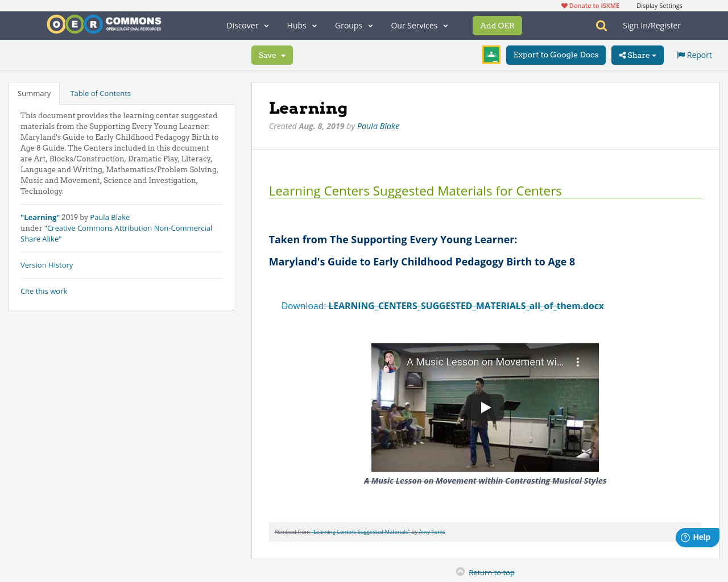
Task: Click the Report flag icon
Action: point(681,55)
